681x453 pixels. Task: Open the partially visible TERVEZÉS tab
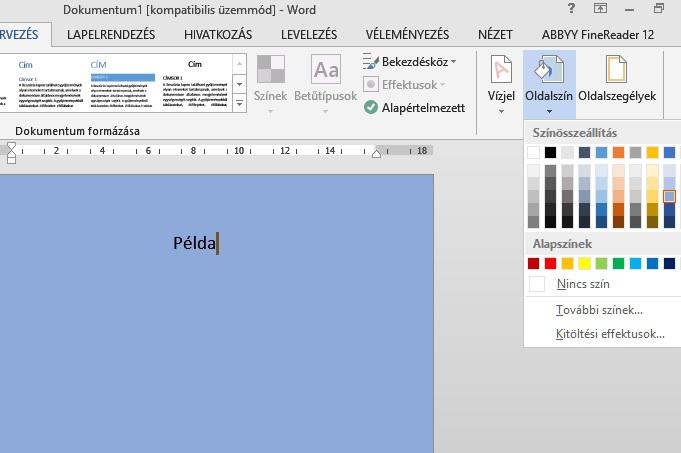pos(19,35)
